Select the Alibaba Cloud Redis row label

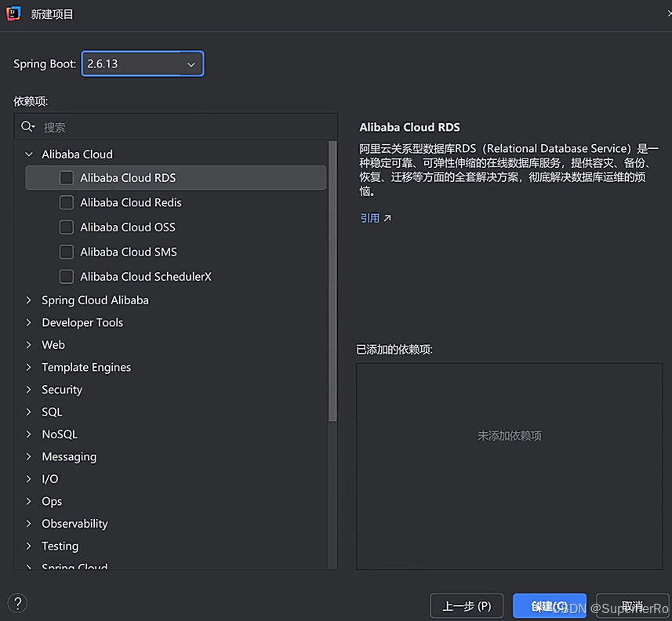point(131,202)
